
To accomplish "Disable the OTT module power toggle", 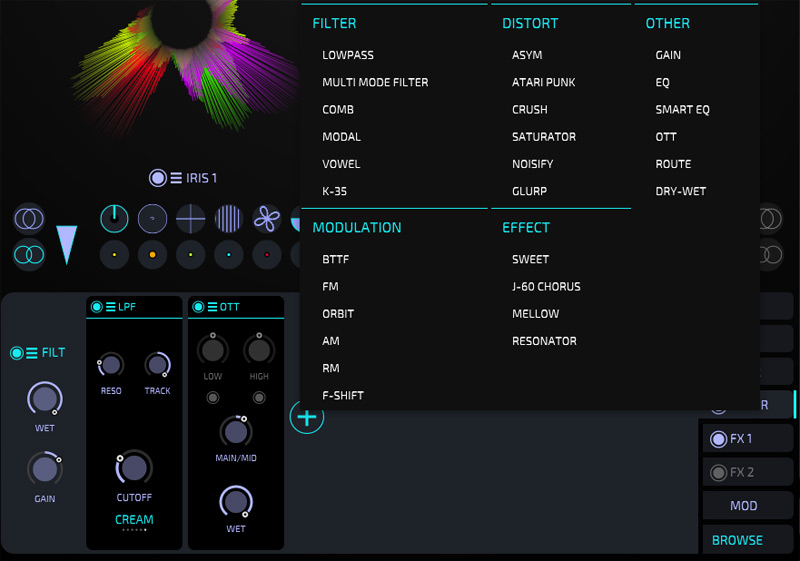I will pyautogui.click(x=199, y=307).
